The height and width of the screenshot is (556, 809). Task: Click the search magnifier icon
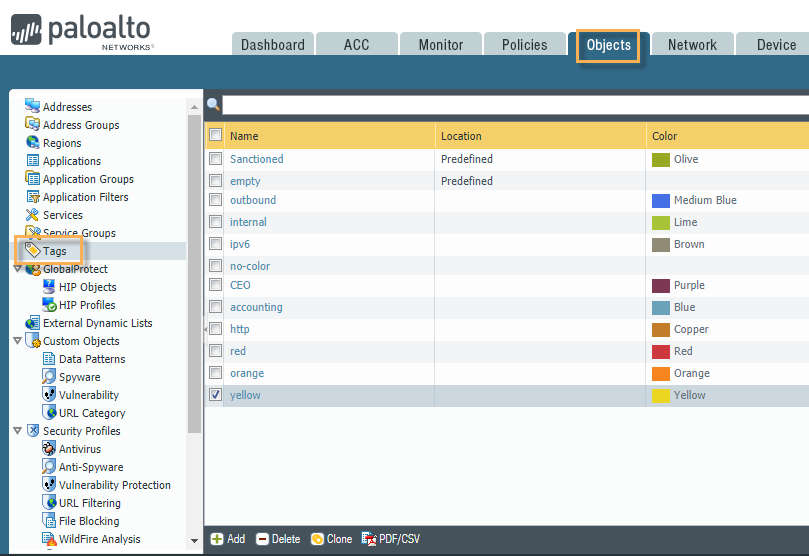[x=213, y=105]
